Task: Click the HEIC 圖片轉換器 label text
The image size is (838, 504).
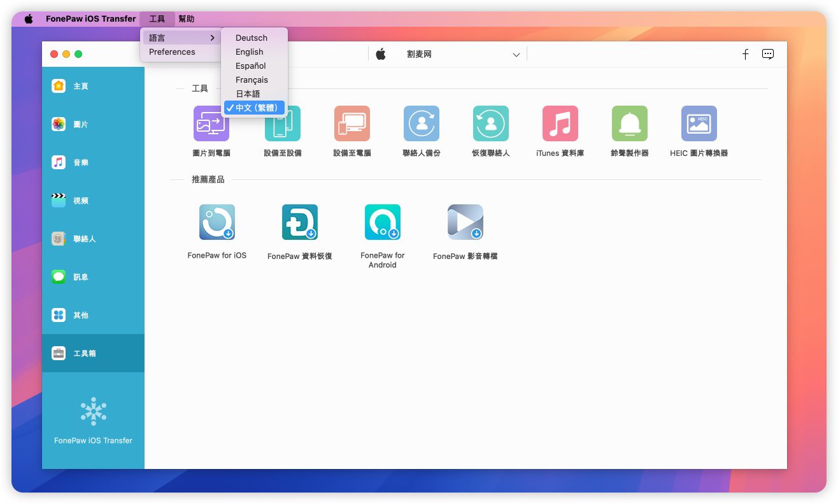Action: [699, 153]
